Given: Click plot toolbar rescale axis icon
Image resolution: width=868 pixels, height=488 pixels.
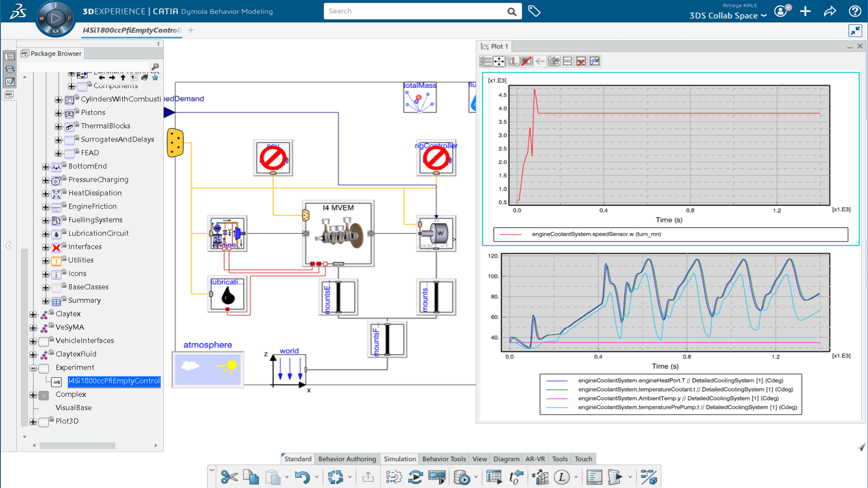Looking at the screenshot, I should point(513,61).
